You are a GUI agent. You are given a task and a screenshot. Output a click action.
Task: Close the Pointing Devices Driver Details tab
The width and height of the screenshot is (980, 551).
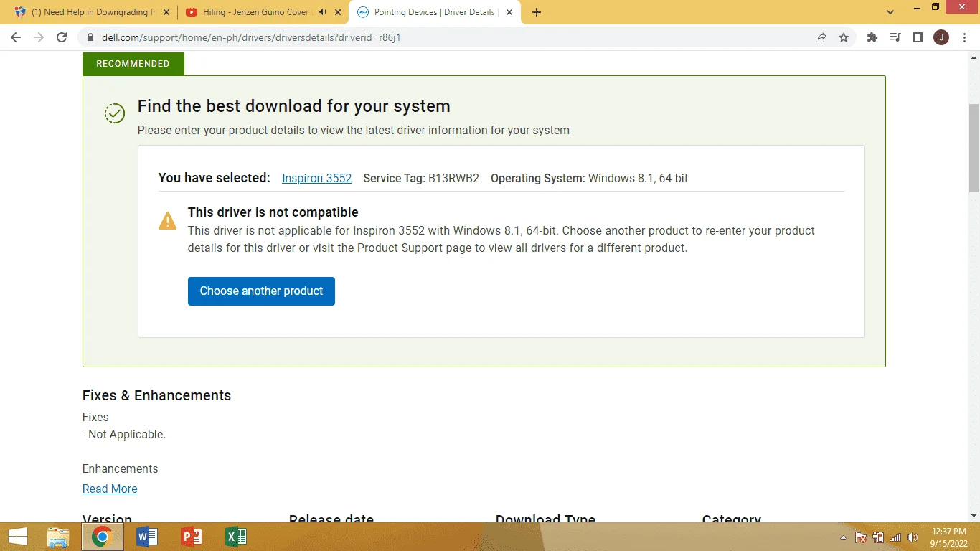(x=509, y=12)
